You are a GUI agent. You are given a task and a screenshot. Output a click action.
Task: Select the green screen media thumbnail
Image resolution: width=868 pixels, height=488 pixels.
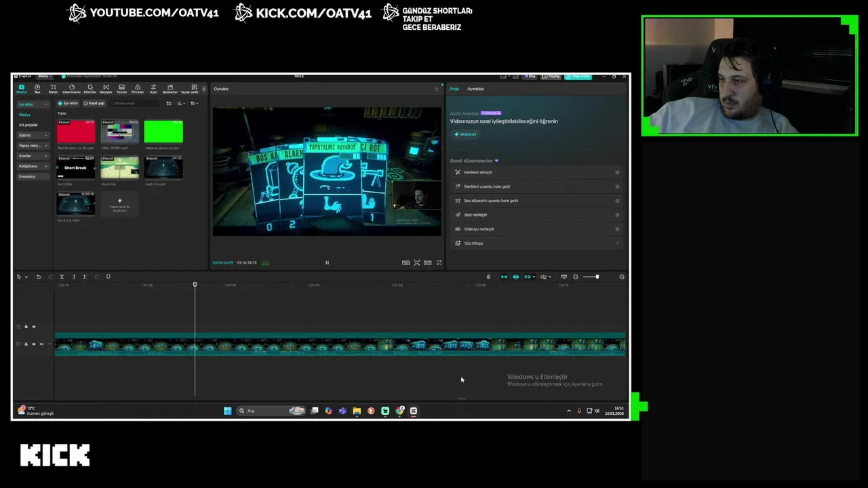163,131
